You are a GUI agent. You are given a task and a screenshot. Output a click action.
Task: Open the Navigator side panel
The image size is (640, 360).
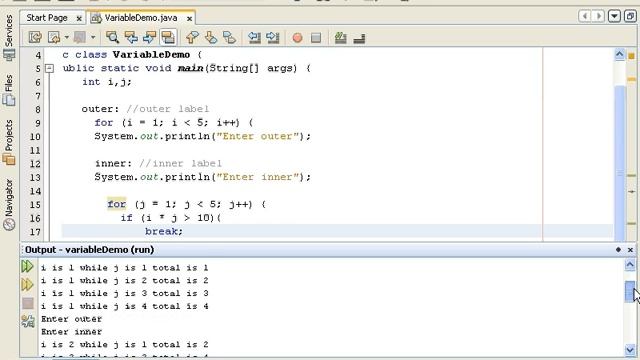click(x=9, y=204)
